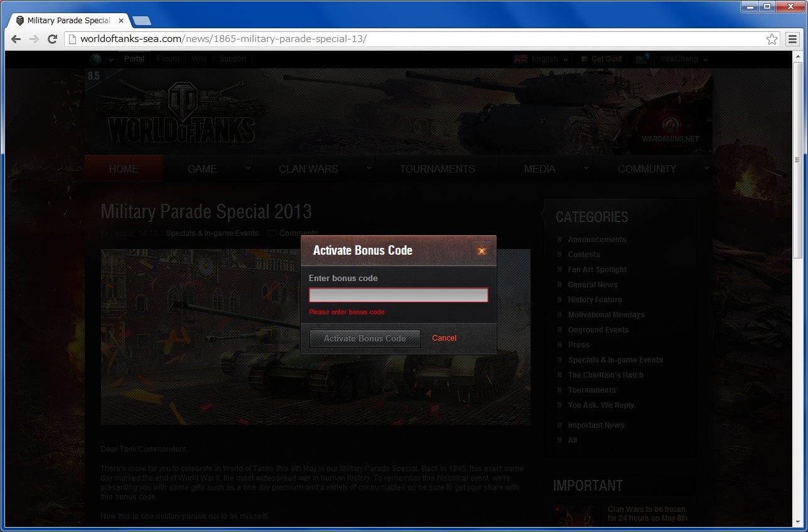
Task: Open the HOME navigation tab
Action: [124, 169]
